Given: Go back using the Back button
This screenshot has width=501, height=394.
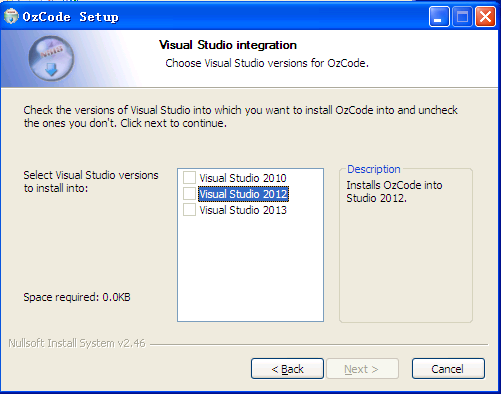Looking at the screenshot, I should tap(287, 369).
